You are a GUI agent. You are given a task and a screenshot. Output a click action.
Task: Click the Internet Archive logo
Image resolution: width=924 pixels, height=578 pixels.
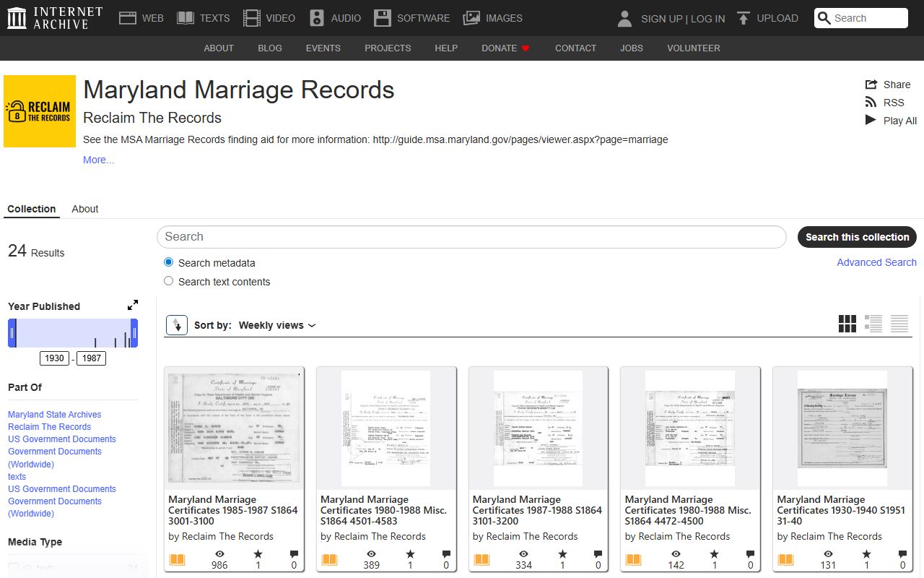pos(55,18)
